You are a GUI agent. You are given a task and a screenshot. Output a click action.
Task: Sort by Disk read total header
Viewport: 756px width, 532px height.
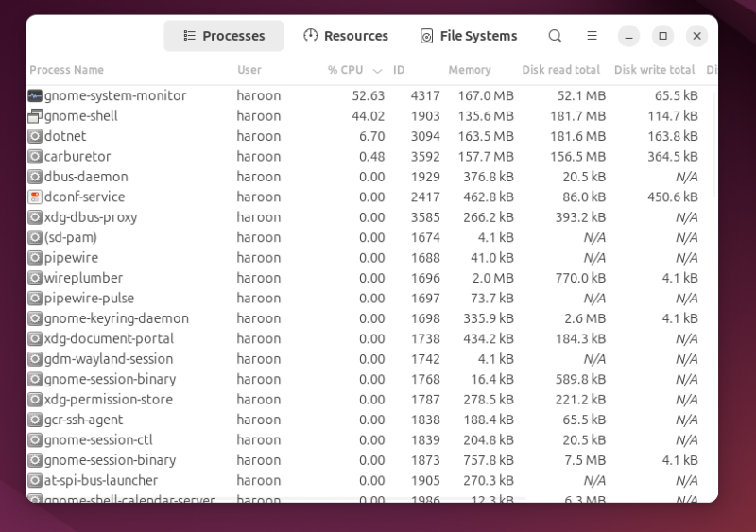pyautogui.click(x=560, y=70)
